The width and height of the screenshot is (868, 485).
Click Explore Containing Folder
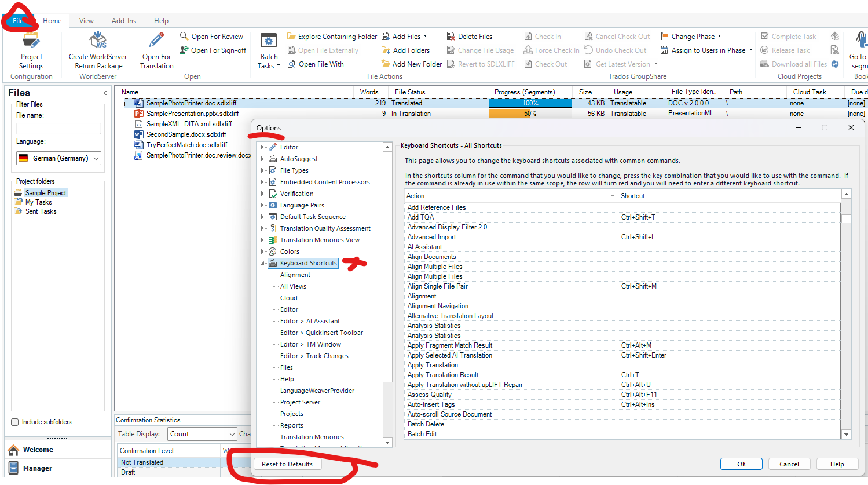tap(332, 36)
